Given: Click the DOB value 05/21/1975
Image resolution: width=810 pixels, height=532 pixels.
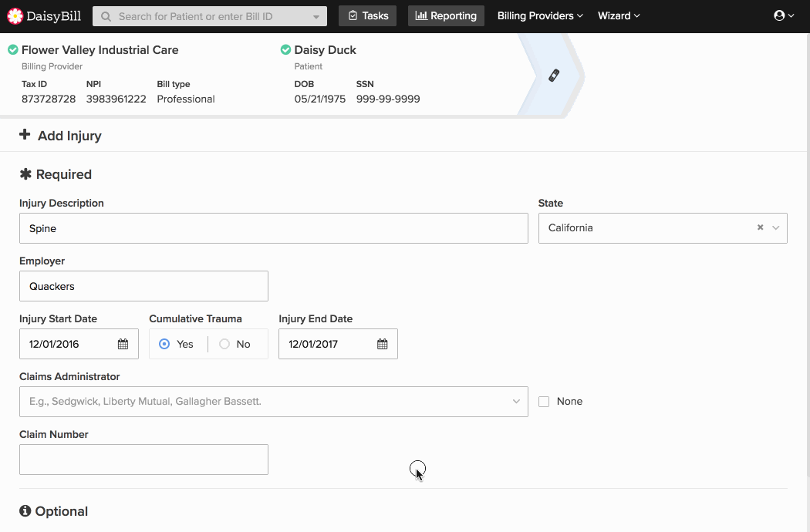Looking at the screenshot, I should click(320, 99).
